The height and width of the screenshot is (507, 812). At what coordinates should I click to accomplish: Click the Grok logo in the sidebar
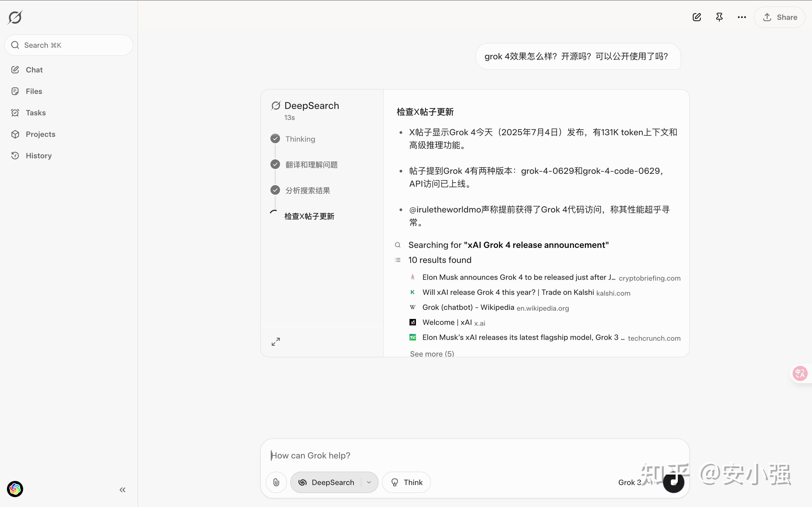coord(15,17)
